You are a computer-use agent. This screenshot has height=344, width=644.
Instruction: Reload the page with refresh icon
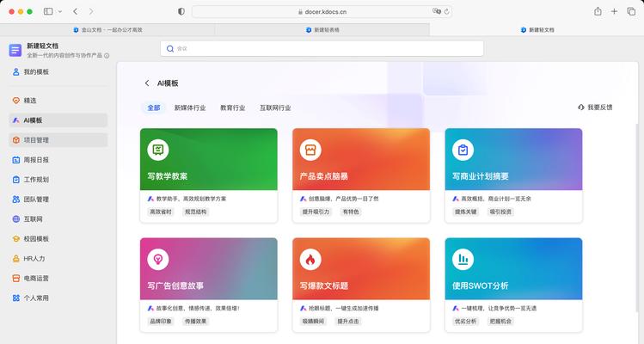click(447, 11)
